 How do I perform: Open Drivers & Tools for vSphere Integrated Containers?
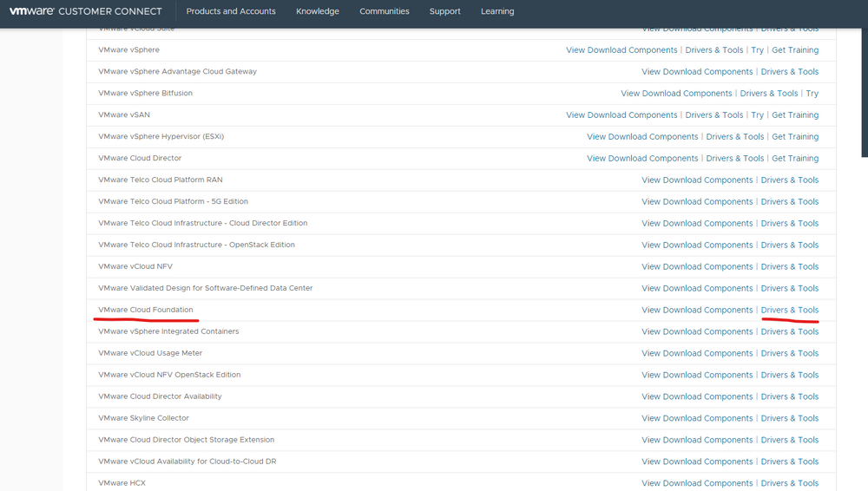click(x=789, y=331)
